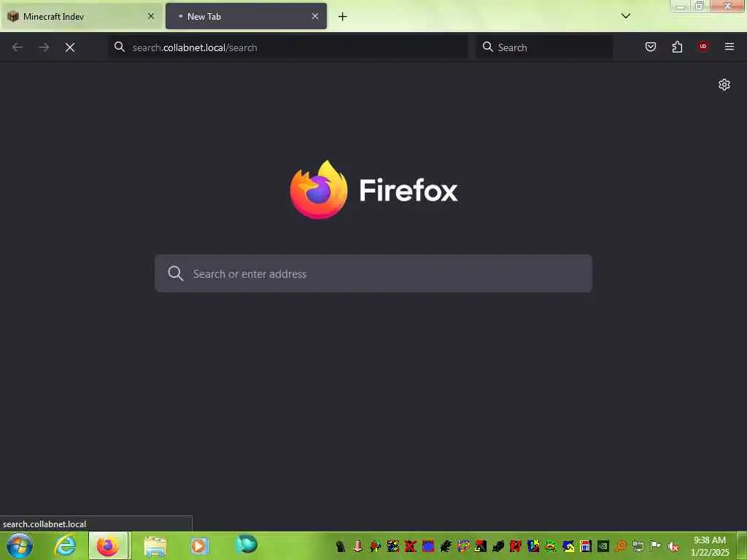Stop loading the current page
The height and width of the screenshot is (560, 747).
click(x=70, y=47)
